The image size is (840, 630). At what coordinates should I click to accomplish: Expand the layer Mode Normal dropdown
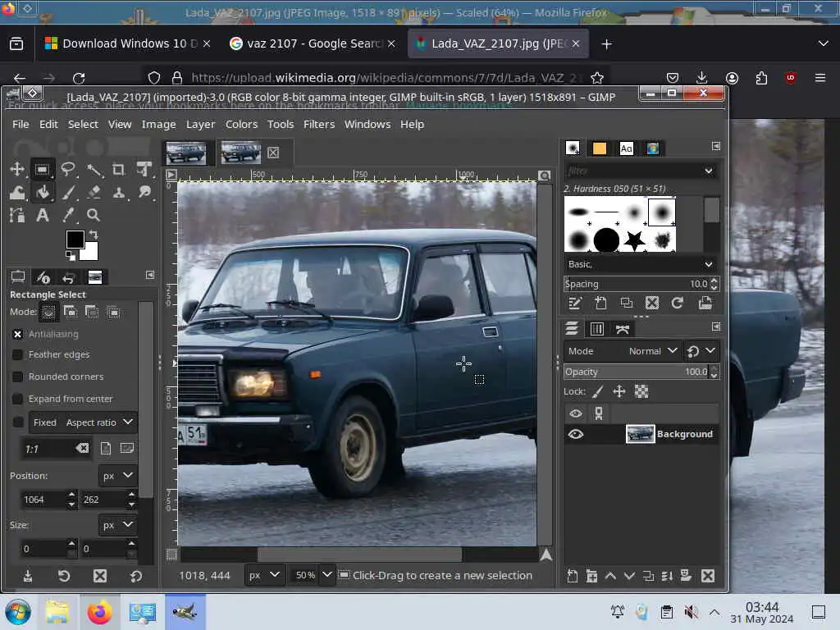click(x=652, y=351)
